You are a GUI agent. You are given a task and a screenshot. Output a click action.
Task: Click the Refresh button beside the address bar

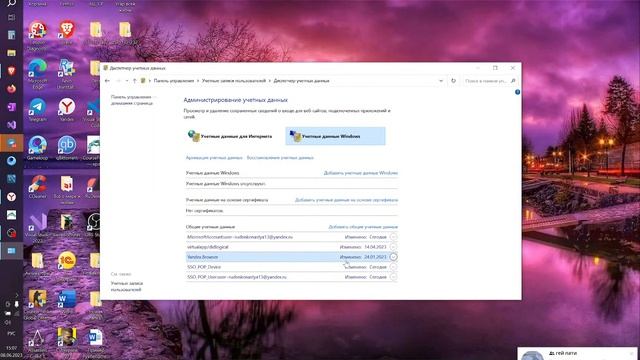click(453, 81)
